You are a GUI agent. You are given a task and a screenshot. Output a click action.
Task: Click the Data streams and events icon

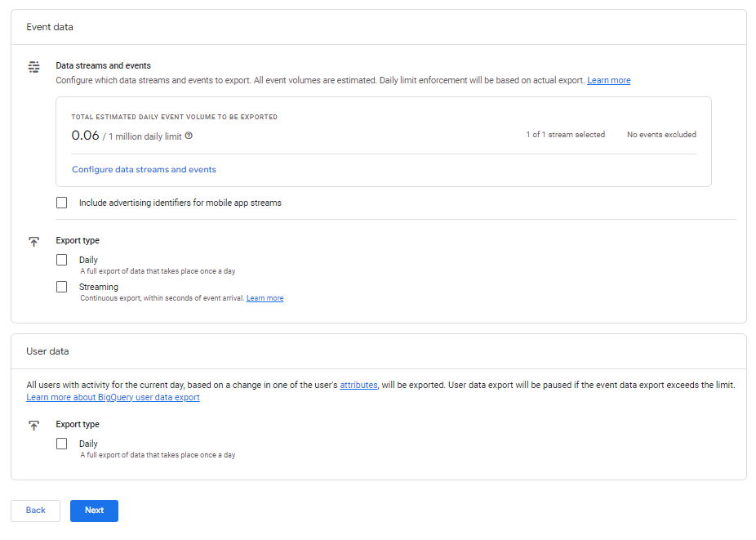(33, 66)
